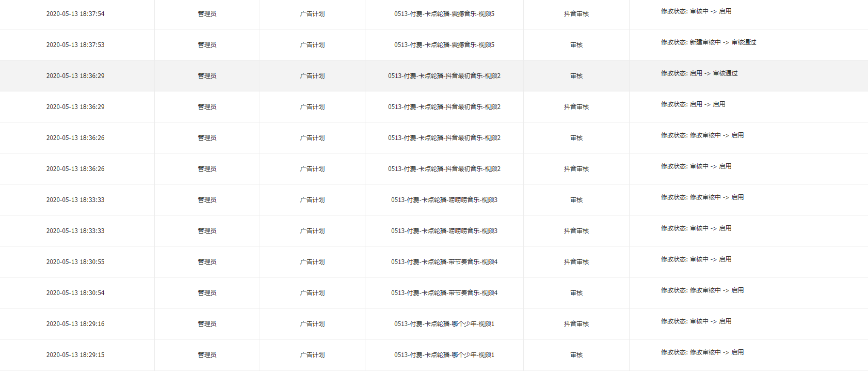The height and width of the screenshot is (371, 868).
Task: Open '哪个少年-视频1' plan in the 18:29:15 row
Action: click(x=444, y=355)
